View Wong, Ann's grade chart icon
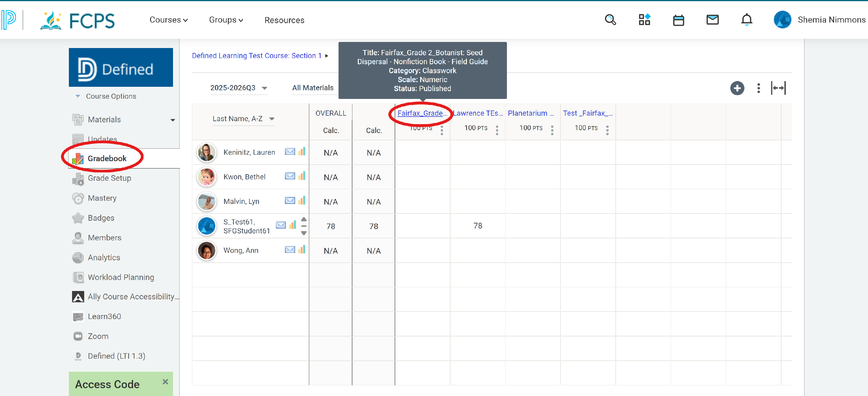Viewport: 868px width, 396px height. [x=302, y=250]
